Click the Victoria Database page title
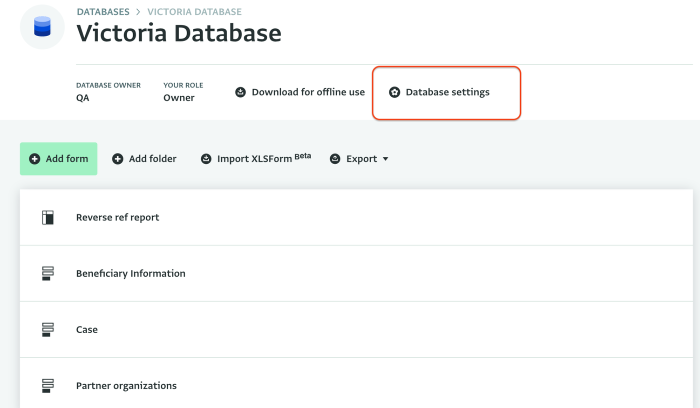This screenshot has height=408, width=700. [179, 33]
